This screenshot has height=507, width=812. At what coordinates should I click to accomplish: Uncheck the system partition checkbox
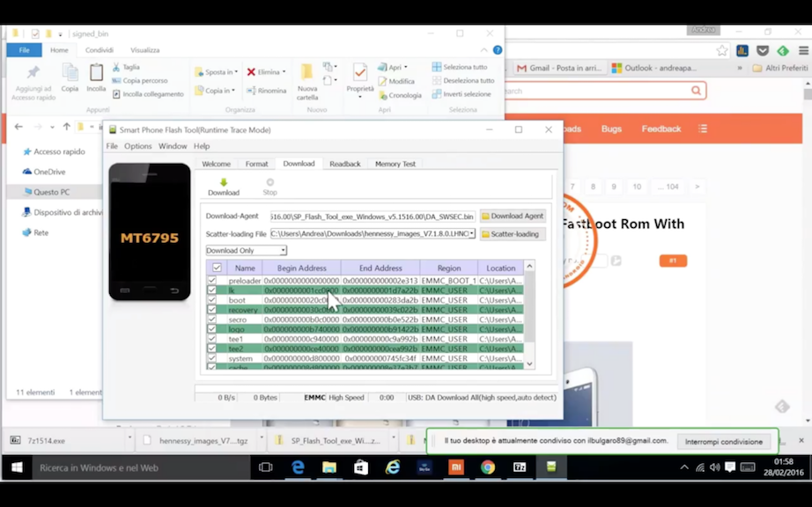click(211, 358)
